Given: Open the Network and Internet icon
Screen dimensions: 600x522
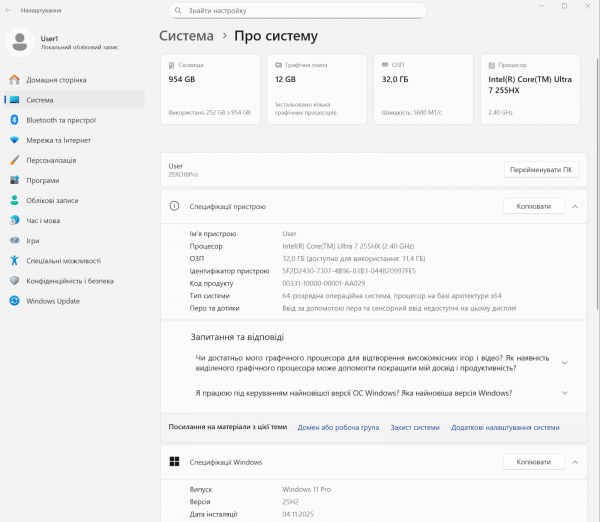Looking at the screenshot, I should point(14,140).
